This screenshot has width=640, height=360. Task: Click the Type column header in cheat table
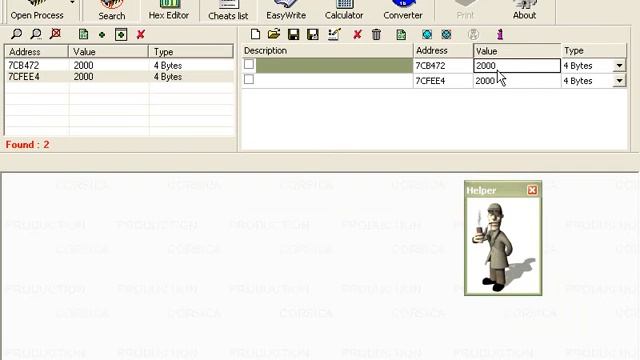point(594,51)
